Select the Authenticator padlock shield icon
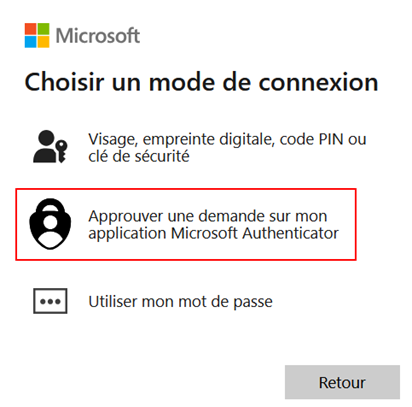Viewport: 412px width, 407px height. click(50, 224)
